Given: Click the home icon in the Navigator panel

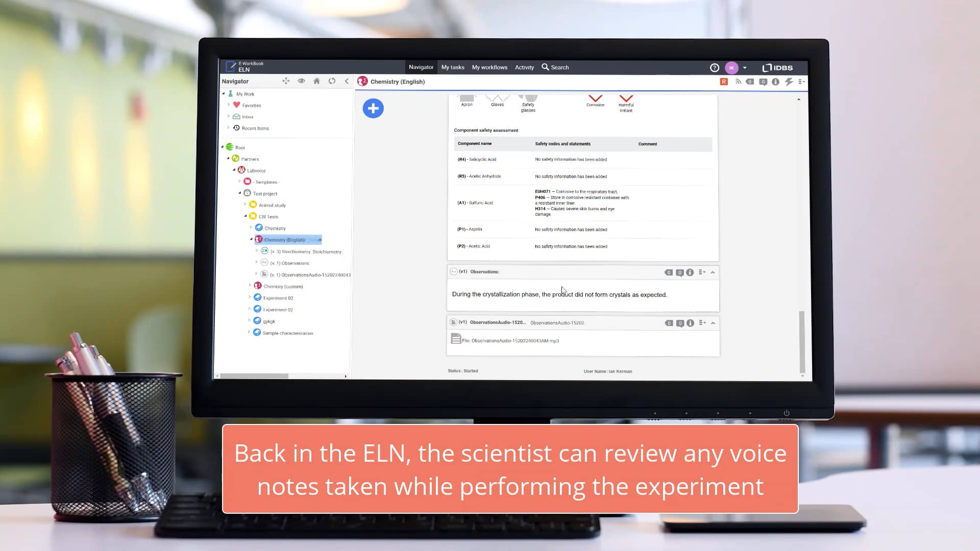Looking at the screenshot, I should (316, 81).
